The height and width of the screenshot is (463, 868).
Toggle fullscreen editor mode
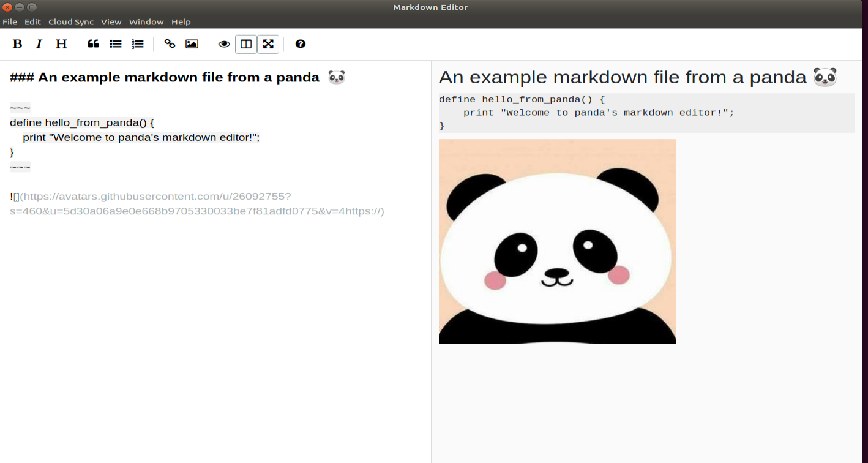[x=268, y=44]
